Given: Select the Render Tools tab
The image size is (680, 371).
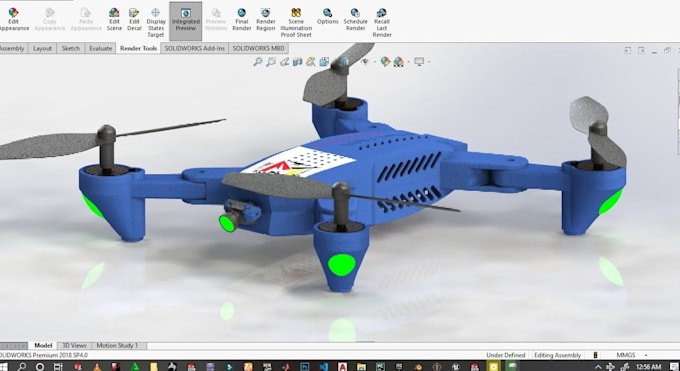Looking at the screenshot, I should click(138, 48).
